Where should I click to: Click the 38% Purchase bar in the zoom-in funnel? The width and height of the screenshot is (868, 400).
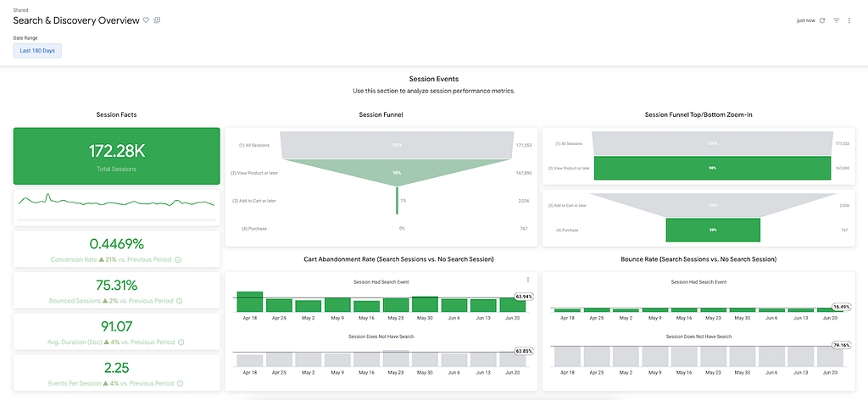coord(713,231)
